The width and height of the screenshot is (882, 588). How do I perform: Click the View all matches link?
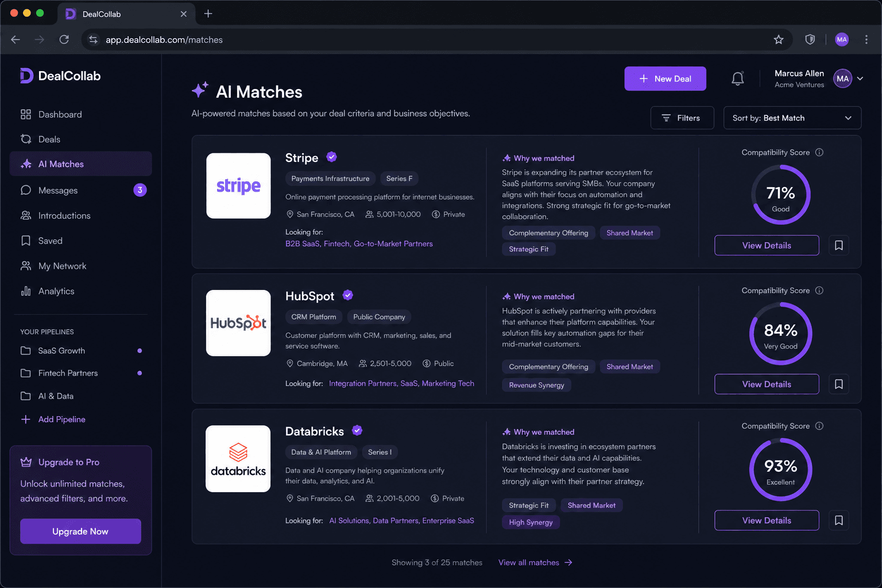pos(535,562)
